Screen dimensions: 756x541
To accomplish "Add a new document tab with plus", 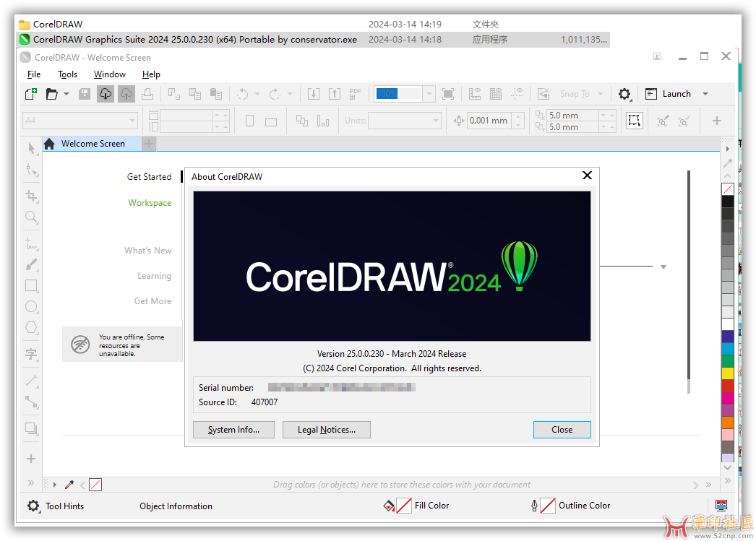I will [x=149, y=144].
